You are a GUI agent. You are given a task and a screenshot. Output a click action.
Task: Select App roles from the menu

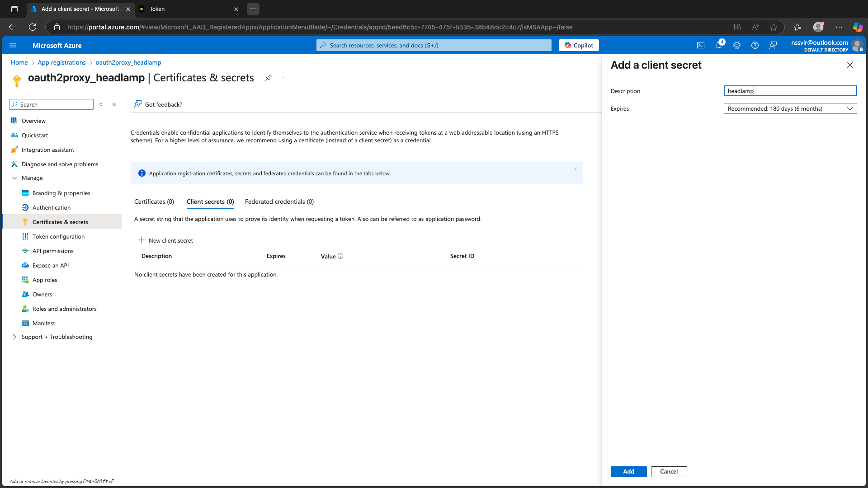coord(44,280)
